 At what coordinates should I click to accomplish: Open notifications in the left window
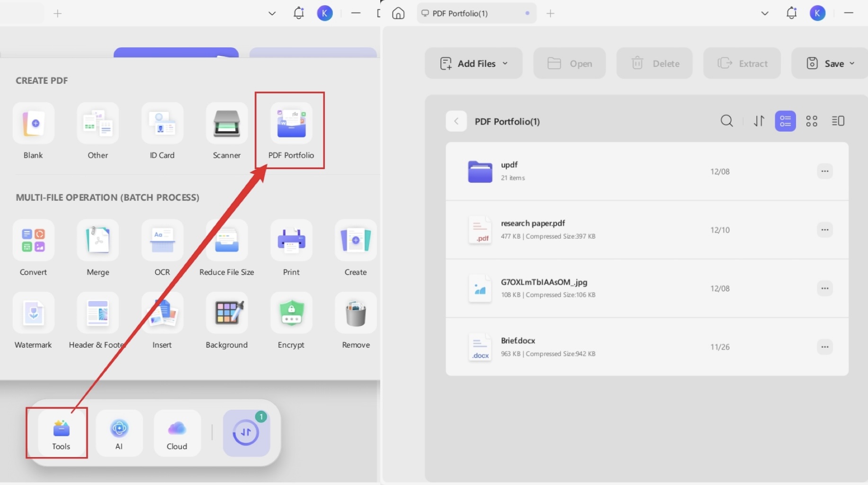(298, 13)
